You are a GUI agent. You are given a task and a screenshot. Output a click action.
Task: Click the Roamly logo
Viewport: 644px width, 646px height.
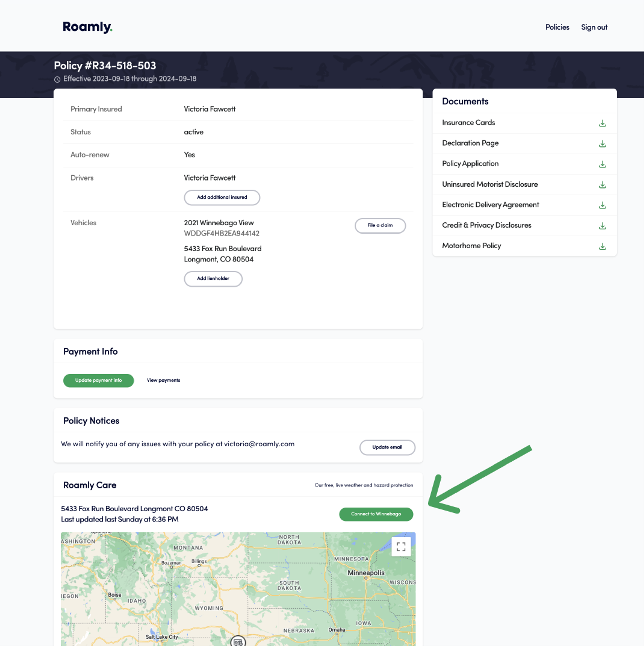point(87,27)
